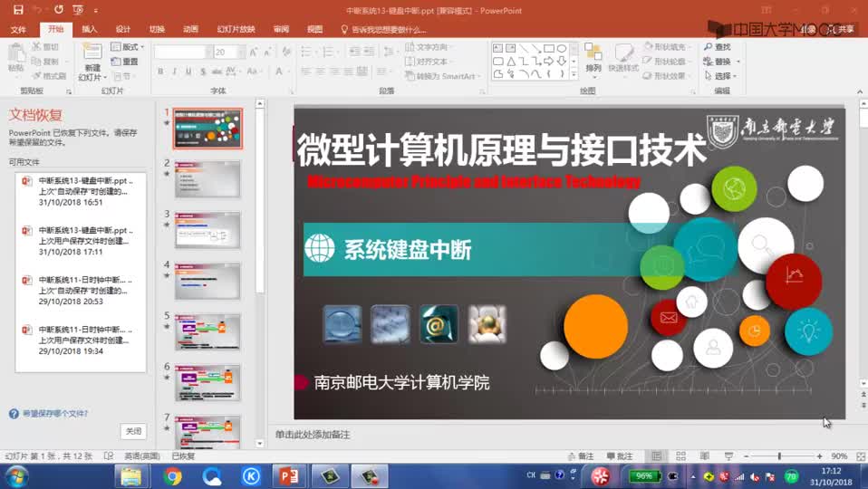Screen dimensions: 868x489
Task: Open the font name combo box
Action: 183,52
